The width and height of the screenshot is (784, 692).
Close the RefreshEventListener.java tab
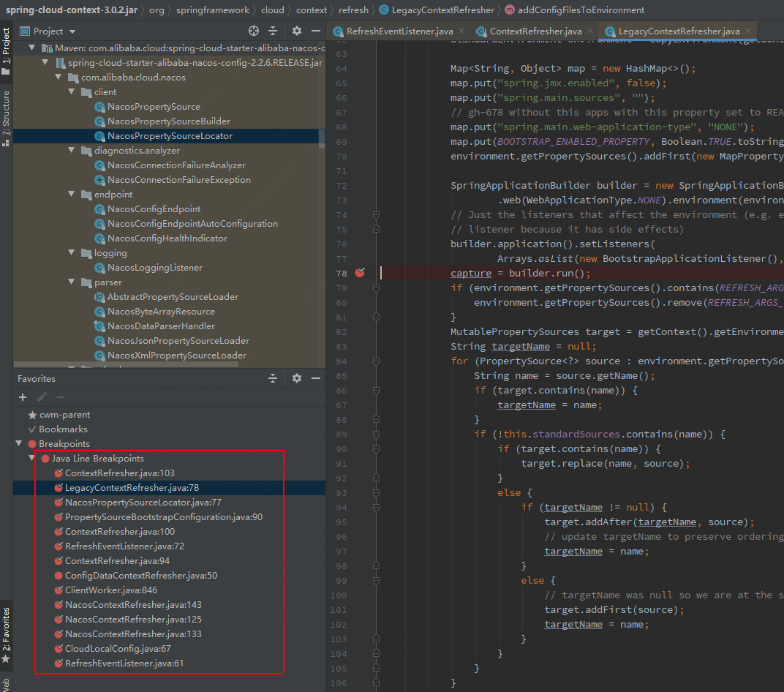tap(461, 31)
